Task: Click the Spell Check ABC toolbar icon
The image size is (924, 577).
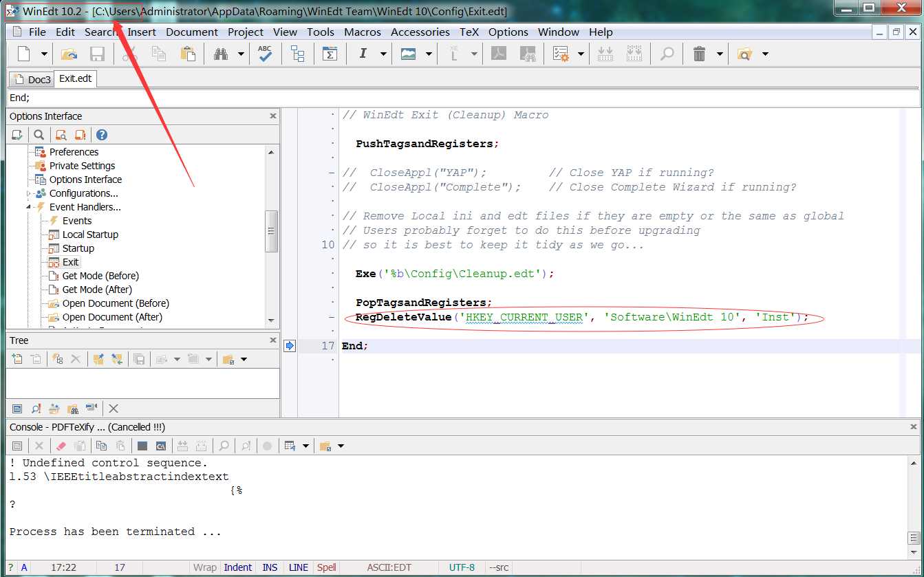Action: pyautogui.click(x=265, y=54)
